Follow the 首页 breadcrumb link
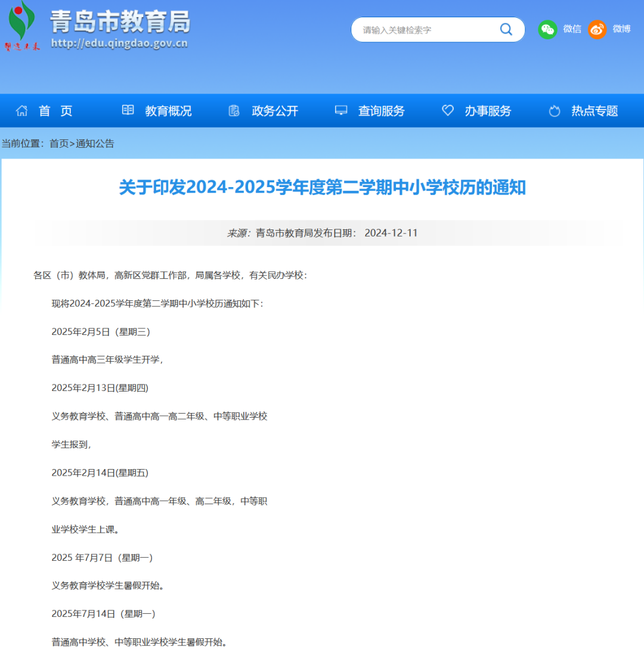 (59, 144)
